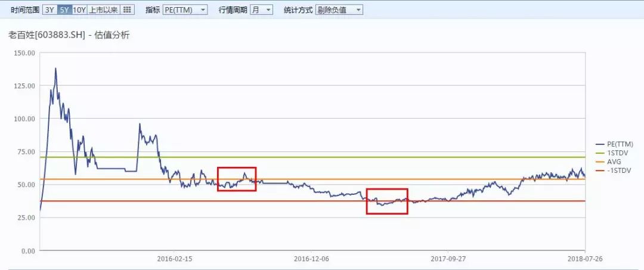This screenshot has width=644, height=270.
Task: Click the 50.00 y-axis label
Action: 26,184
